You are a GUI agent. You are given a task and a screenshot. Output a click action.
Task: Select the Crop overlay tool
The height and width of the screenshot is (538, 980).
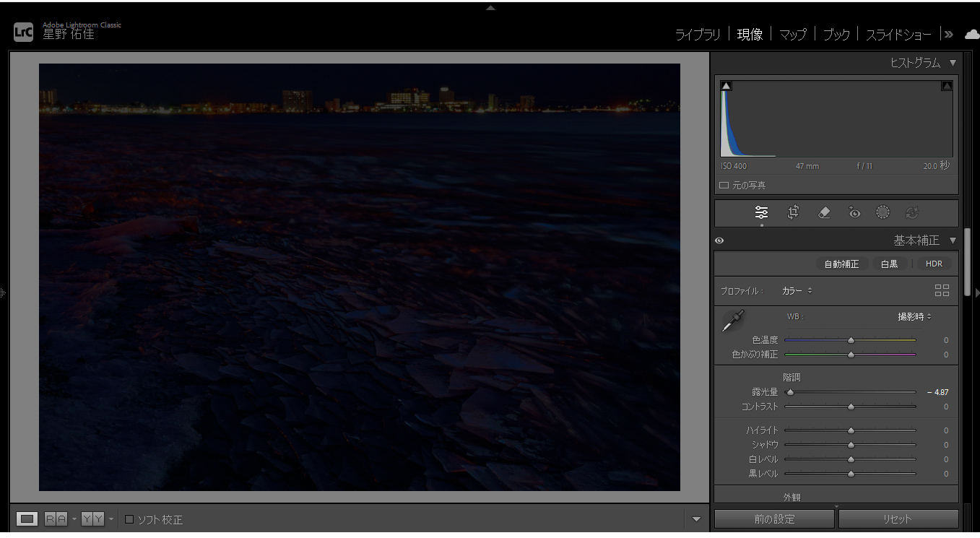pyautogui.click(x=793, y=212)
